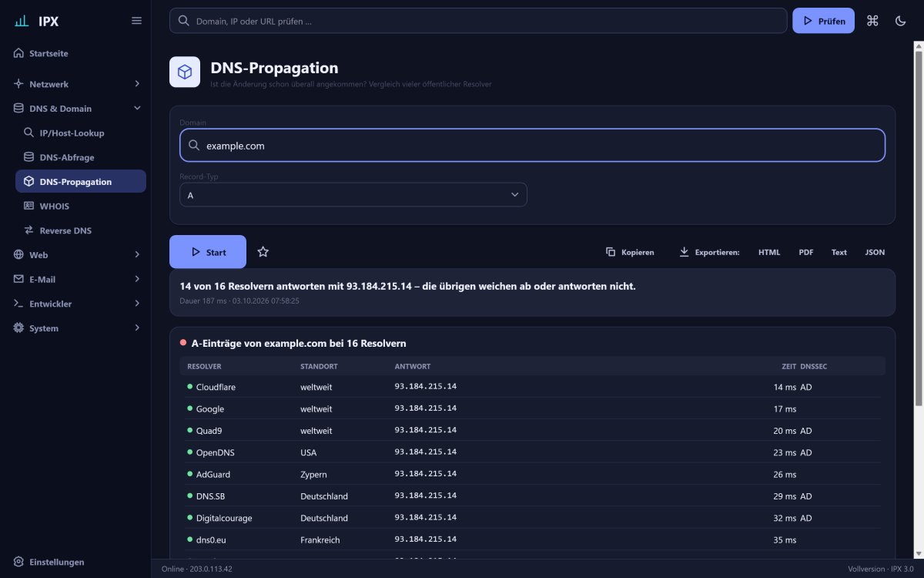Click the Prüfen button
924x578 pixels.
tap(823, 21)
